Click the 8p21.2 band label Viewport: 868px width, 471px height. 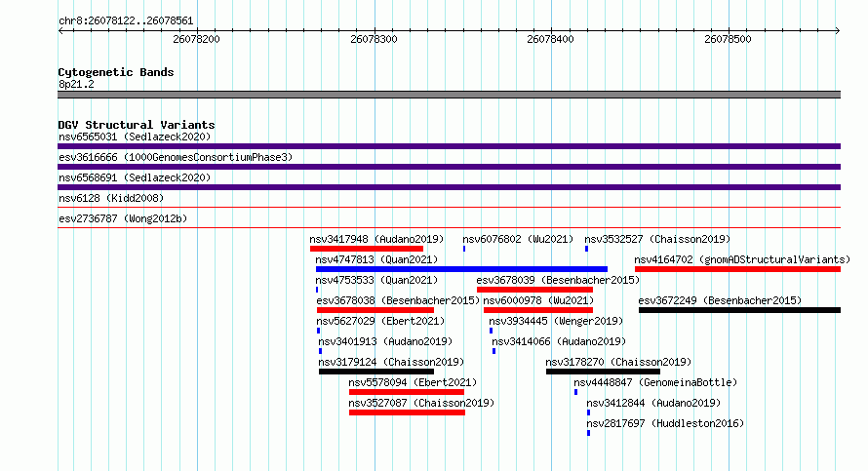(76, 84)
